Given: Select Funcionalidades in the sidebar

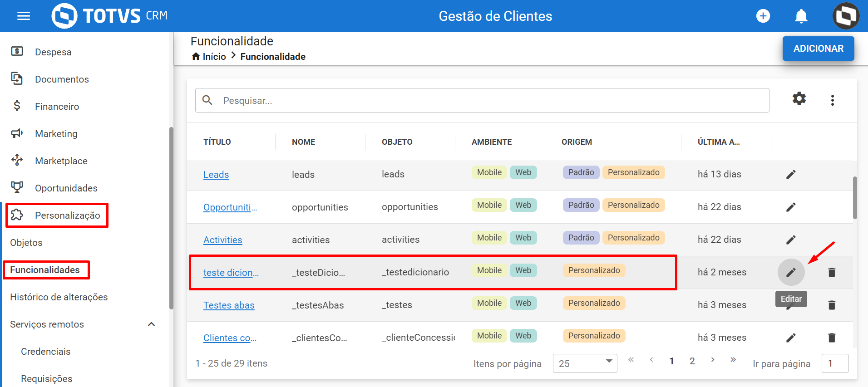Looking at the screenshot, I should tap(45, 270).
